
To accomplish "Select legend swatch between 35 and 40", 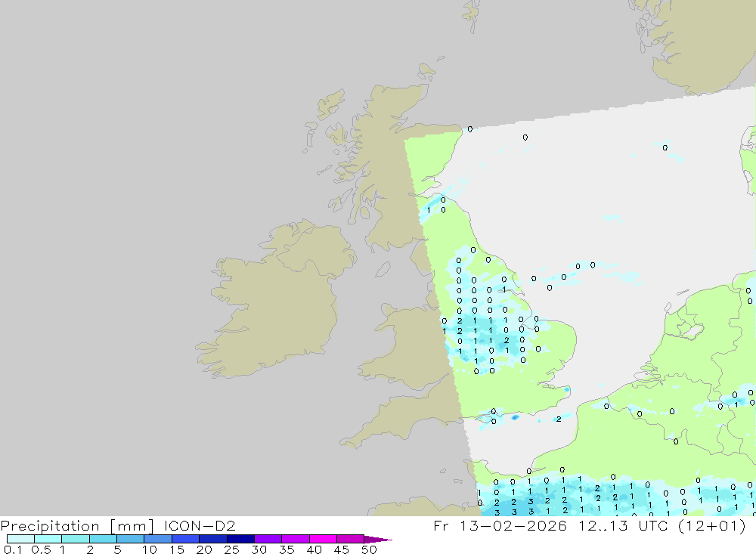I will (296, 539).
